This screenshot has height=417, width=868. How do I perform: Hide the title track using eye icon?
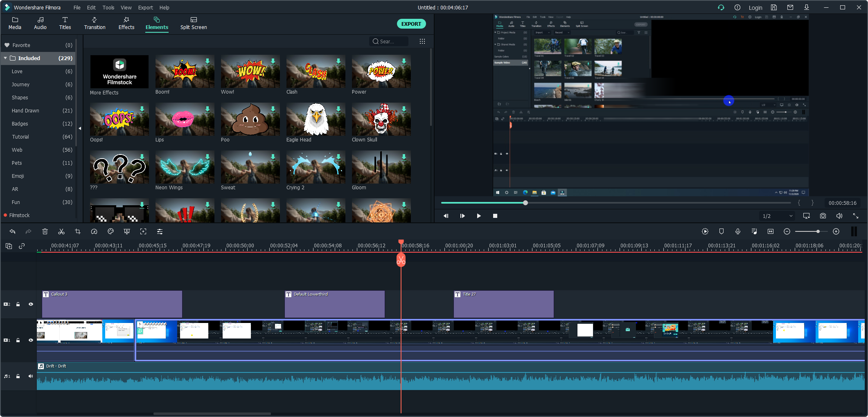[31, 304]
